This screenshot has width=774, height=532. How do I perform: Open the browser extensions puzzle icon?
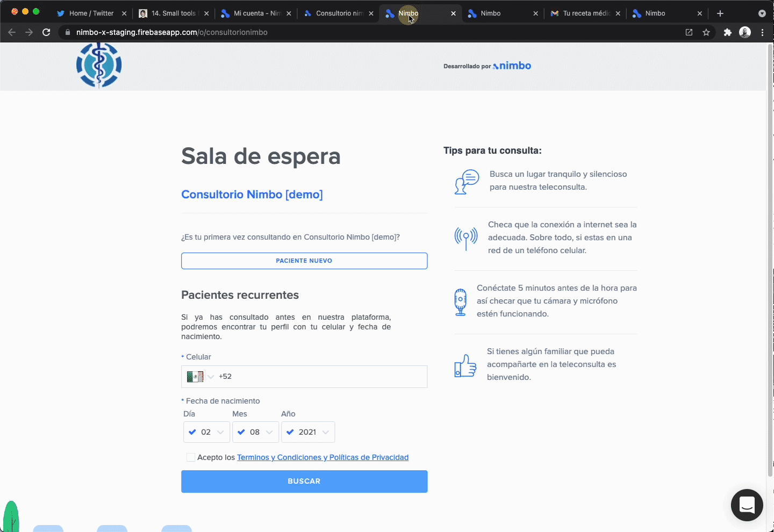(728, 32)
